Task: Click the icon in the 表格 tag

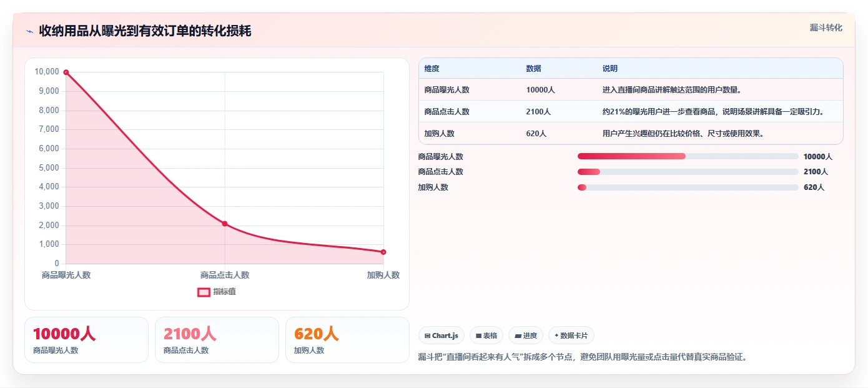Action: (478, 336)
